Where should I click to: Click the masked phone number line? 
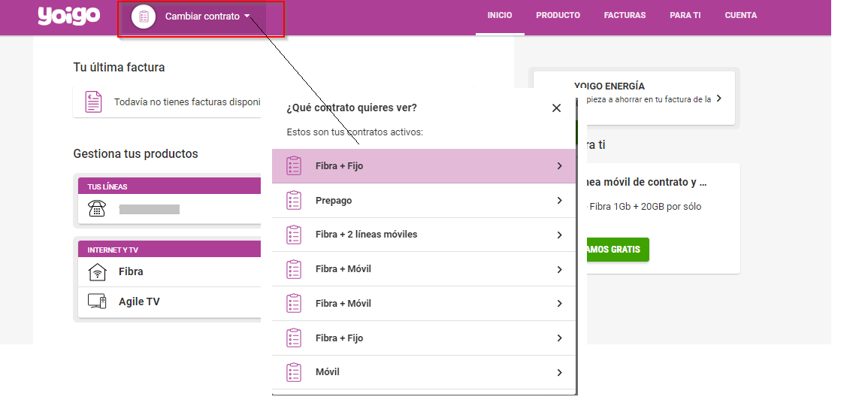pos(149,209)
